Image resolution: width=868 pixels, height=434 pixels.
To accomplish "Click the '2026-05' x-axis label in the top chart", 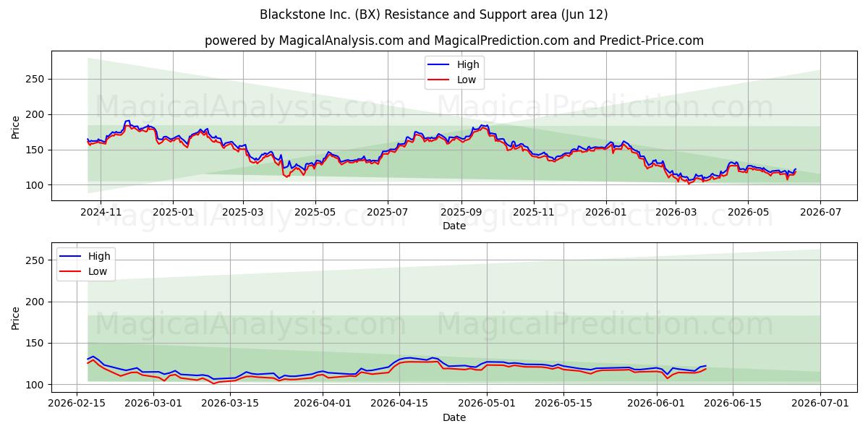I will point(748,213).
